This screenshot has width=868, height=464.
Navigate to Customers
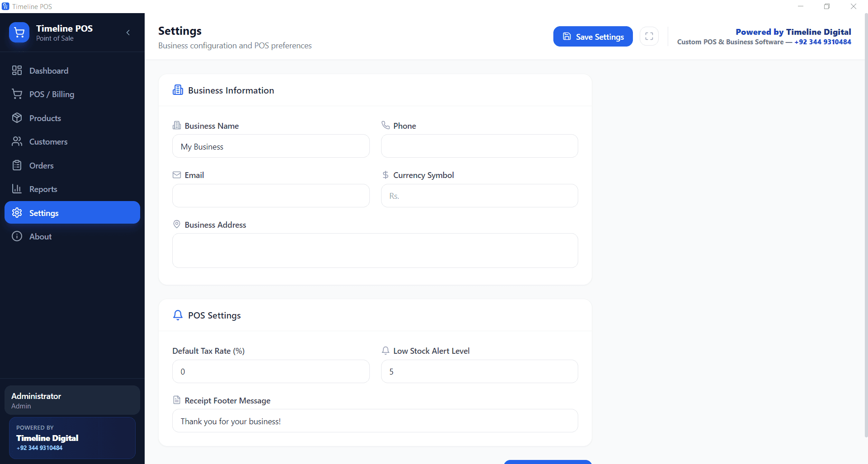point(48,141)
